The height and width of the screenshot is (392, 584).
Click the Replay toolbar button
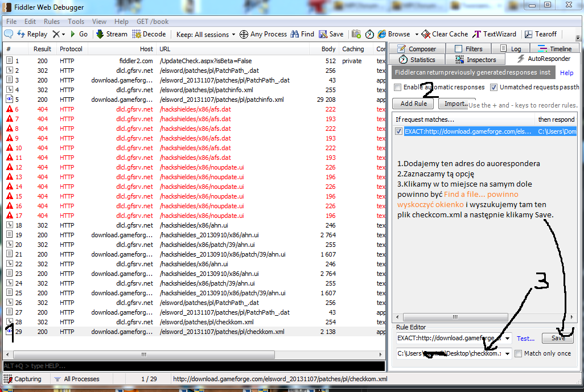pos(32,34)
